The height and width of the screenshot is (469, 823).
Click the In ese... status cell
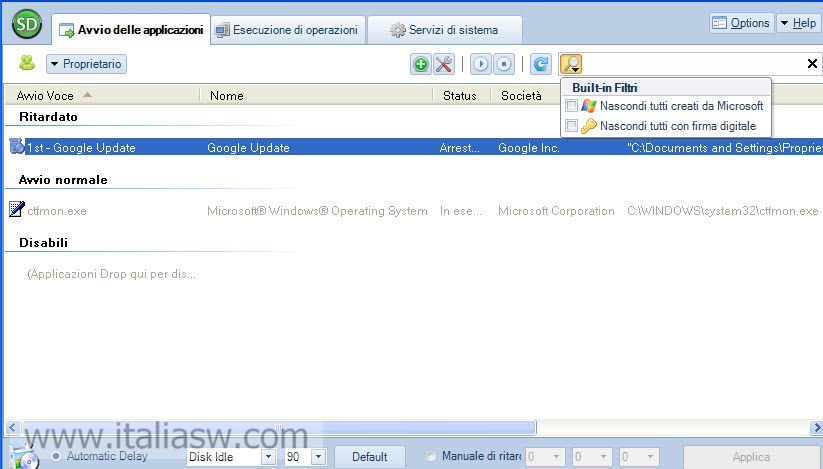pos(461,211)
